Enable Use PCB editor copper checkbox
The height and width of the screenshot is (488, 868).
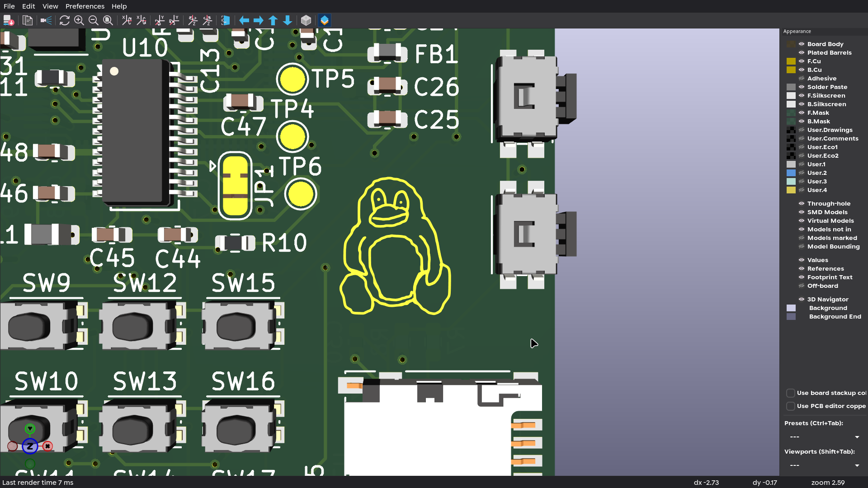pyautogui.click(x=791, y=406)
